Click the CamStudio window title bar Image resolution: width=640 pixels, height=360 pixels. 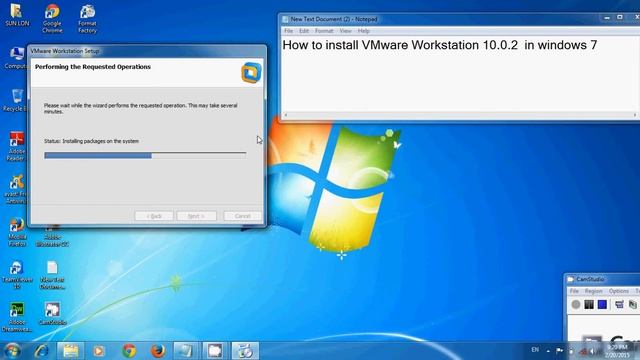click(x=603, y=279)
